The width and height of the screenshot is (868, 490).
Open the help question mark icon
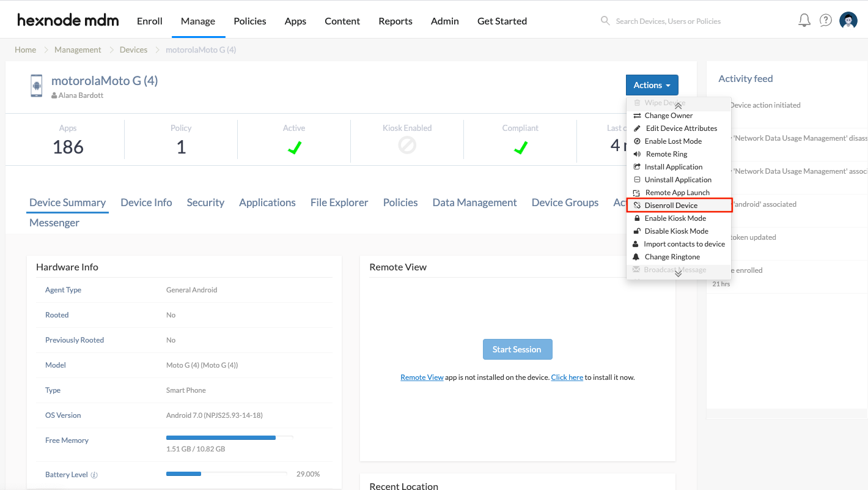825,21
